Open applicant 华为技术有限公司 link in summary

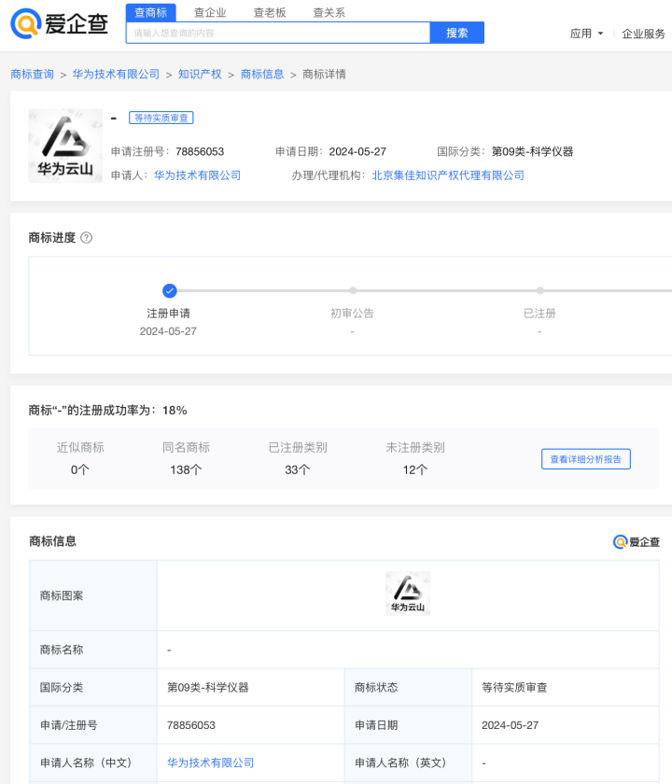(x=197, y=175)
